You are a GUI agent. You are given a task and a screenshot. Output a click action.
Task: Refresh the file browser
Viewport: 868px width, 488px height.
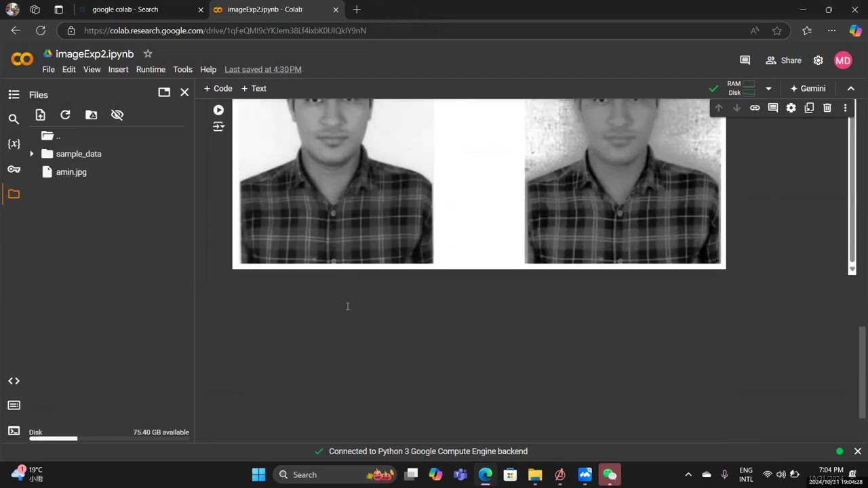point(65,115)
